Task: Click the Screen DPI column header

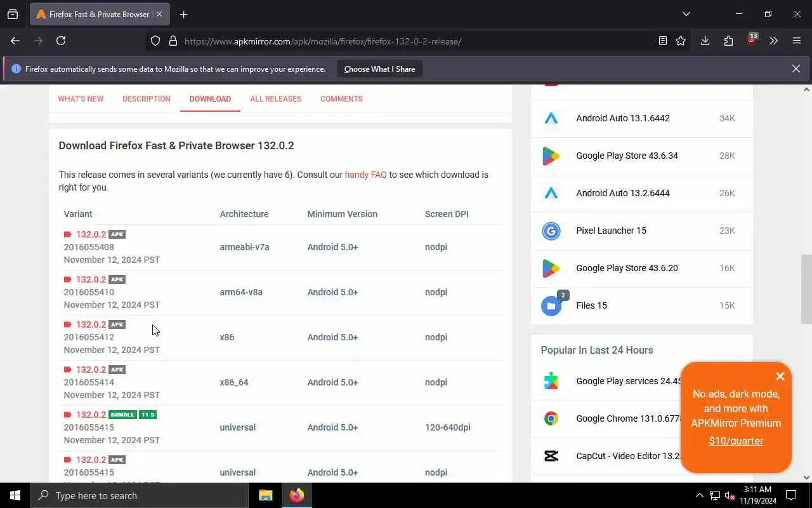Action: (447, 214)
